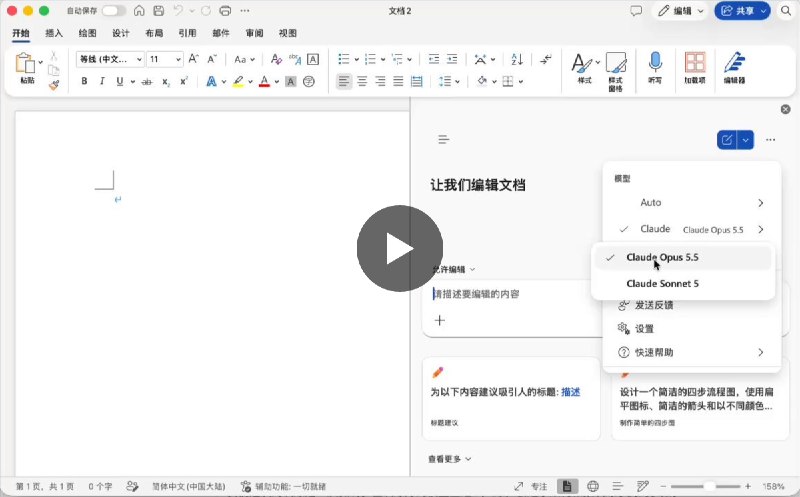Apply bulleted list formatting
The width and height of the screenshot is (800, 497).
344,59
